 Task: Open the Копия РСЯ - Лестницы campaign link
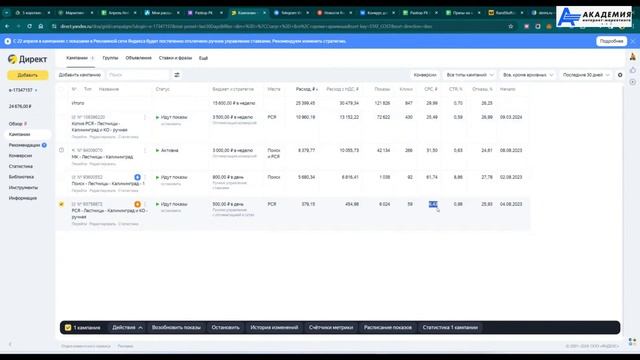pyautogui.click(x=100, y=127)
